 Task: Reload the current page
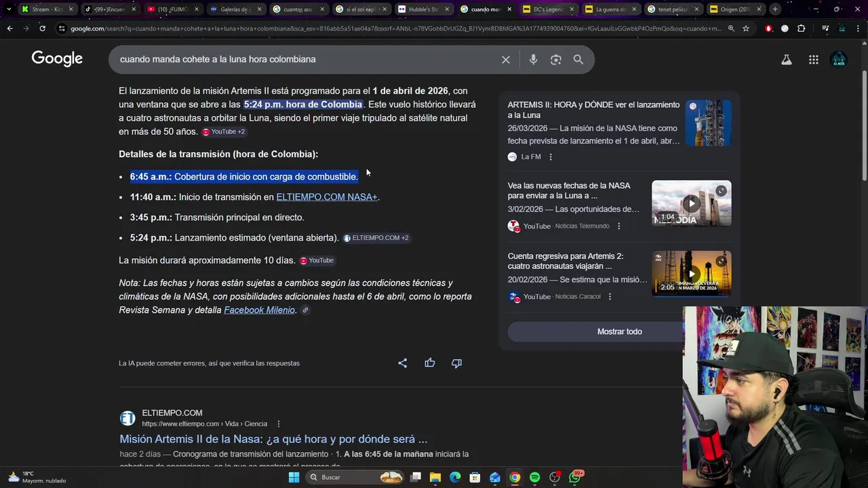pyautogui.click(x=42, y=28)
